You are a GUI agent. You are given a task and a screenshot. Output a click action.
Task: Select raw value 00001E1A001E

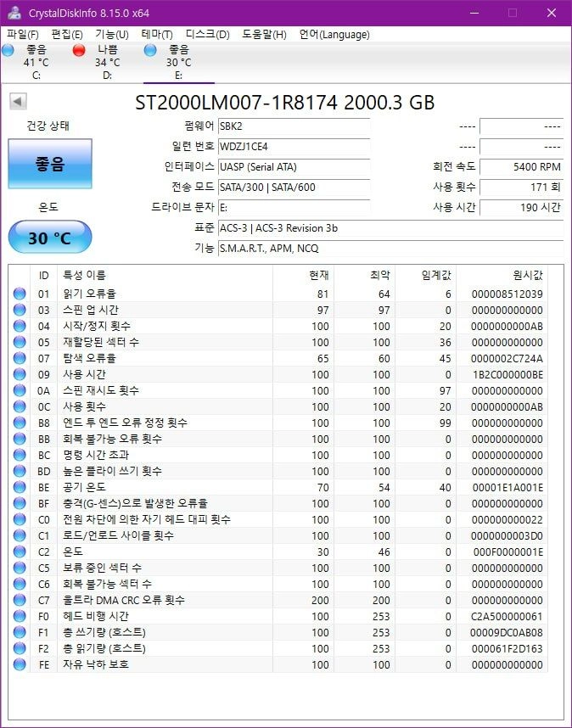[x=508, y=488]
